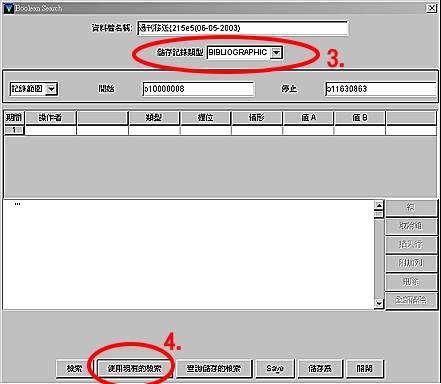Click the 取消組 ungroup button
This screenshot has height=384, width=441.
pyautogui.click(x=411, y=226)
